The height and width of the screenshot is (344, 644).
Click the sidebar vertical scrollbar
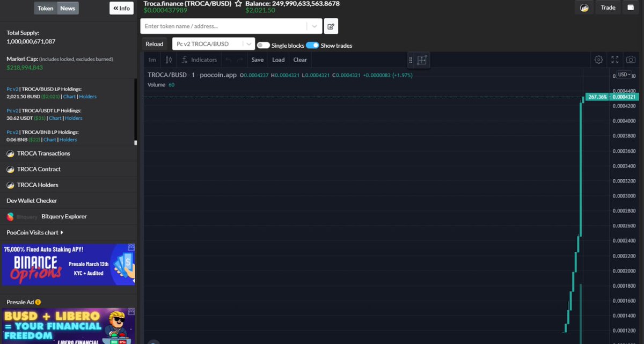click(136, 112)
